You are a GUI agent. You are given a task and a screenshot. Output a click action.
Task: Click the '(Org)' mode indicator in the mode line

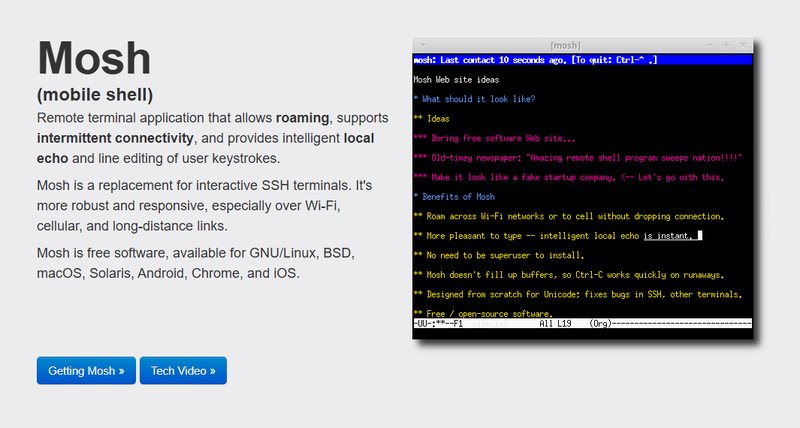point(601,324)
